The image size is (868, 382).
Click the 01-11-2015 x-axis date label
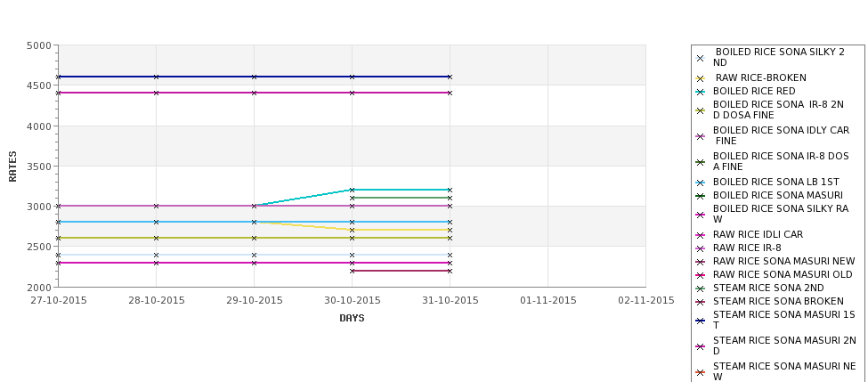548,301
